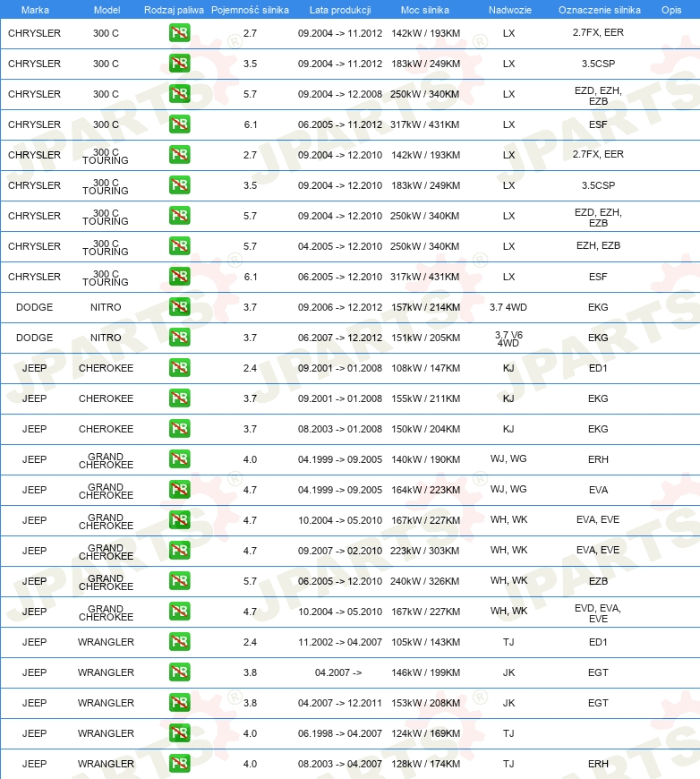Click fuel icon for Chrysler 300 C 3.5CSP row
This screenshot has height=779, width=700.
pyautogui.click(x=179, y=64)
